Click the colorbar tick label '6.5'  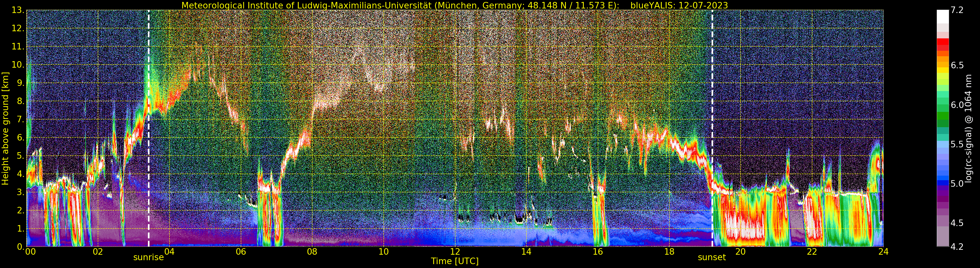(x=957, y=65)
